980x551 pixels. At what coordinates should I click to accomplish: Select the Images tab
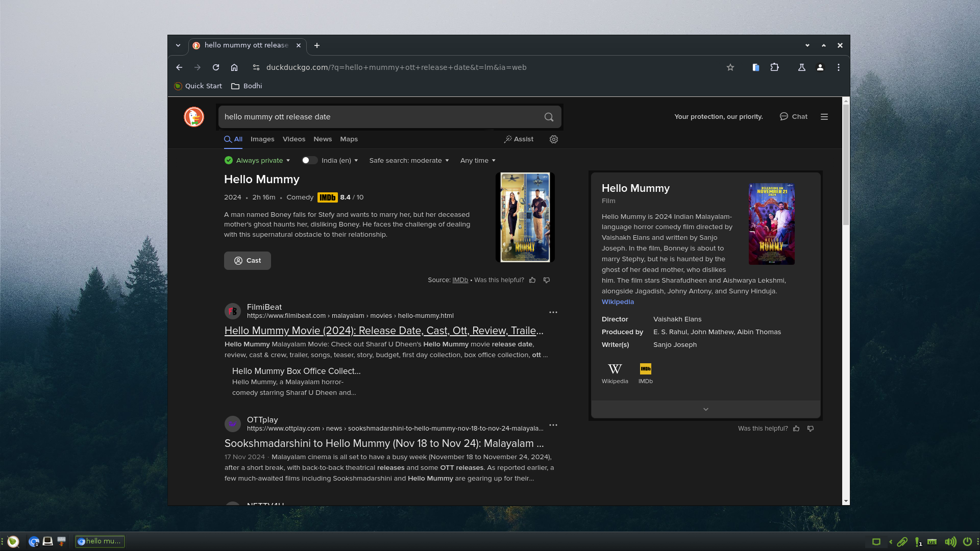click(x=262, y=139)
